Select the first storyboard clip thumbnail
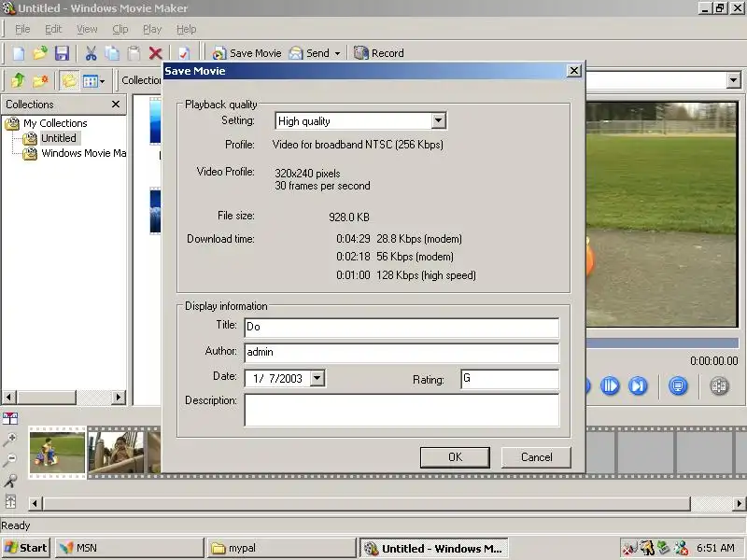The width and height of the screenshot is (747, 560). tap(57, 453)
